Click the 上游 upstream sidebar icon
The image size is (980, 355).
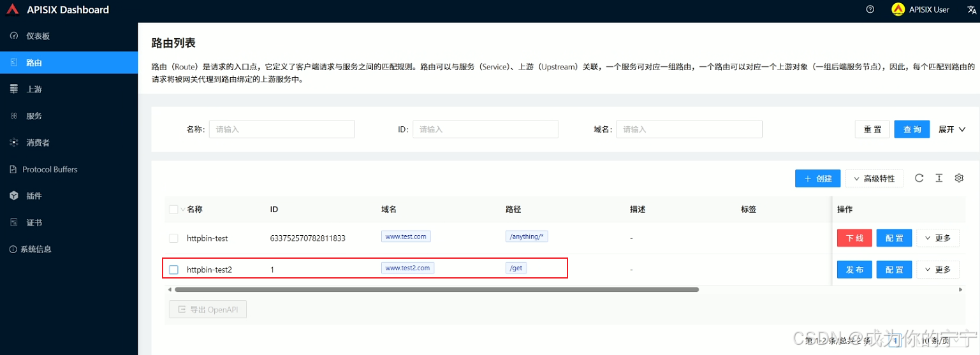pos(14,89)
